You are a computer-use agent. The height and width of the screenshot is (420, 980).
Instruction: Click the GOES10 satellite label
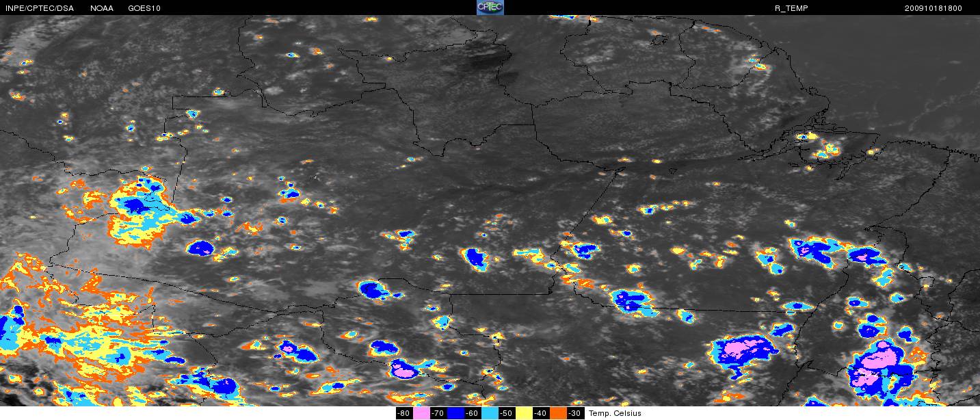144,8
